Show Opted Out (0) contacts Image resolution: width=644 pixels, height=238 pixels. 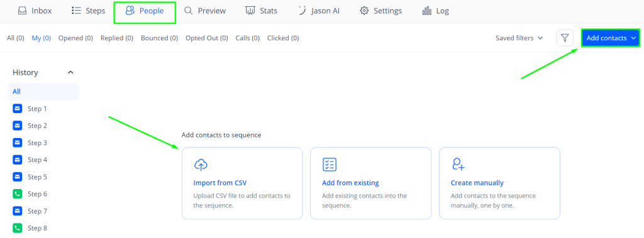tap(206, 38)
